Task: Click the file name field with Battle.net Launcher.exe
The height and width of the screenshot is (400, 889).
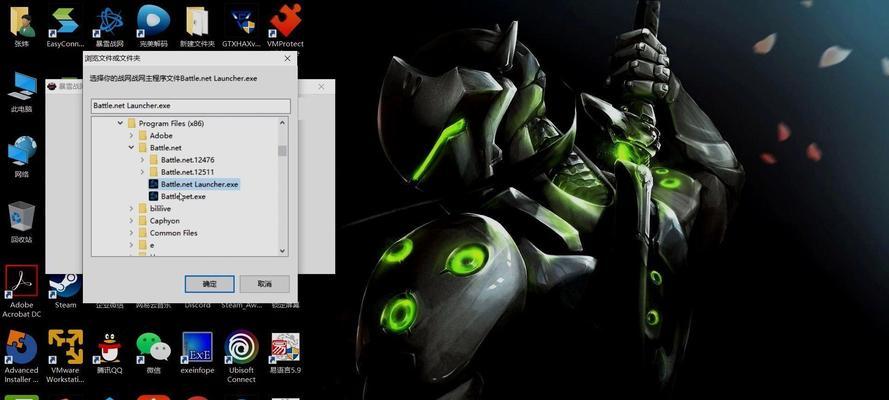Action: pyautogui.click(x=190, y=106)
